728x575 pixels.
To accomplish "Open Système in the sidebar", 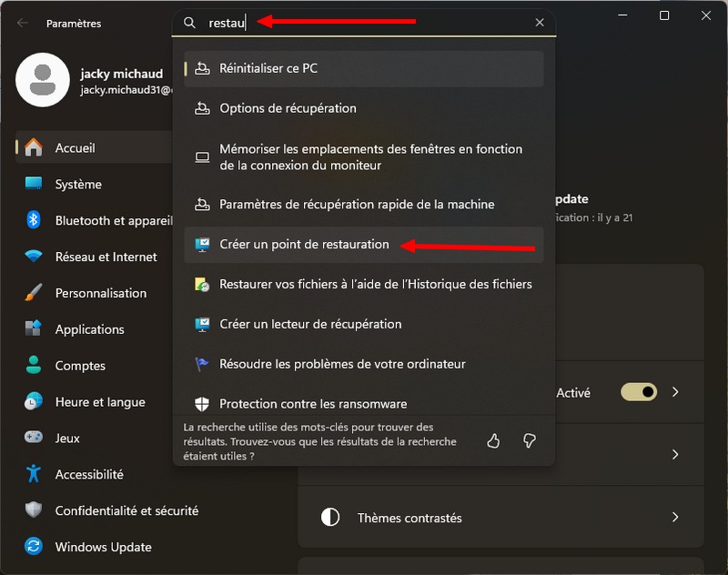I will pyautogui.click(x=78, y=184).
